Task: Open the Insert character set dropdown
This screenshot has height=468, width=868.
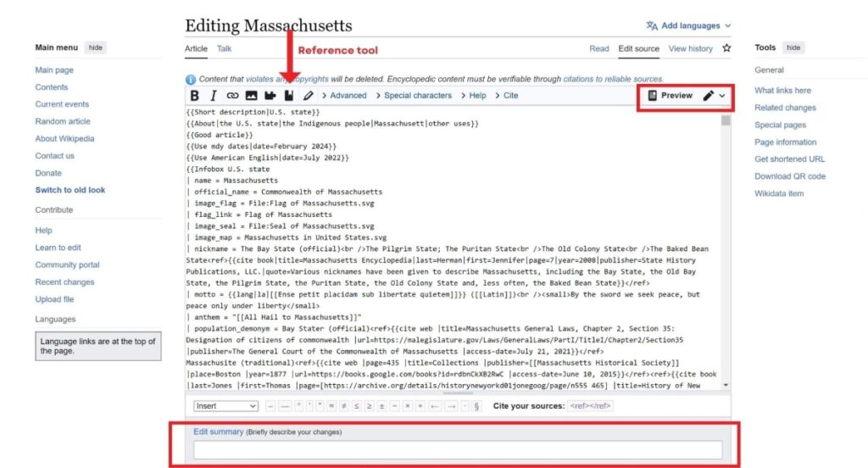Action: coord(225,406)
